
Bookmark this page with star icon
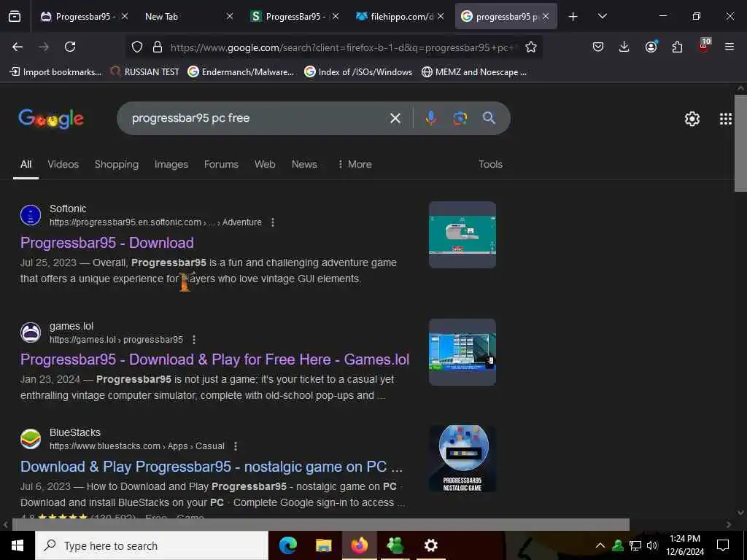click(x=531, y=47)
